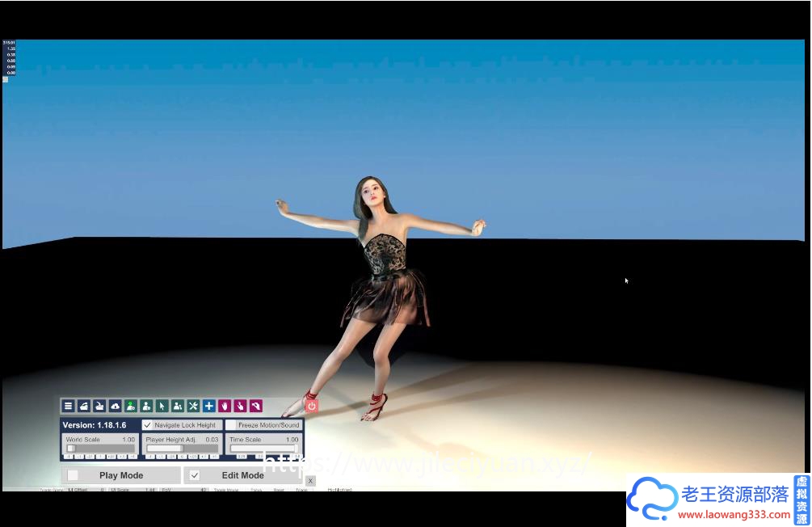Click the save scene icon

tap(99, 406)
